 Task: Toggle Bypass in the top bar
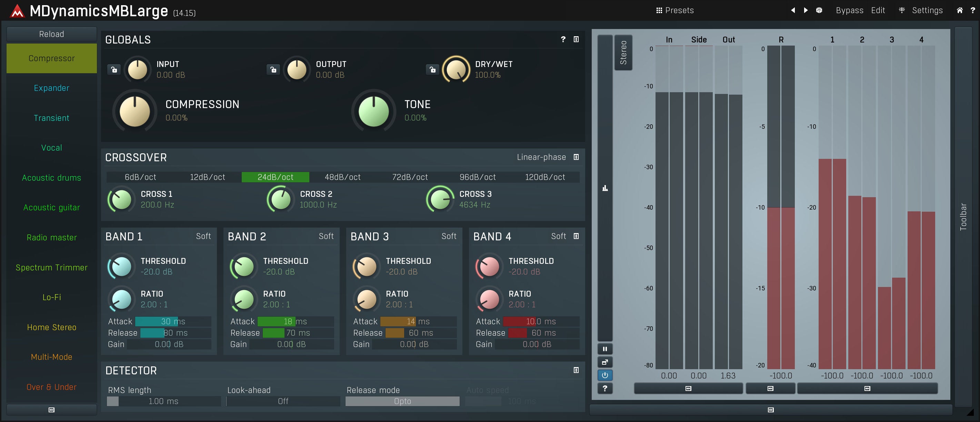849,10
